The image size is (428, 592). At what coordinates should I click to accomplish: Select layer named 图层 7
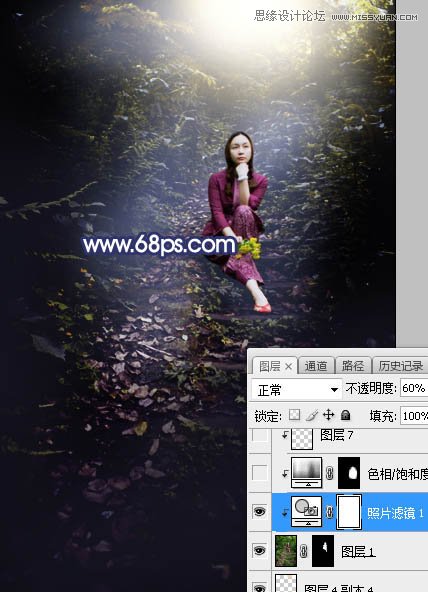pos(337,435)
